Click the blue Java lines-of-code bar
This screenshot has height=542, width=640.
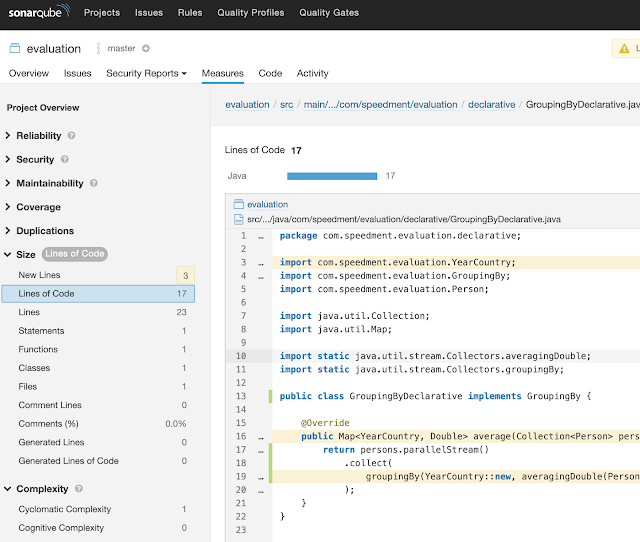(x=332, y=176)
